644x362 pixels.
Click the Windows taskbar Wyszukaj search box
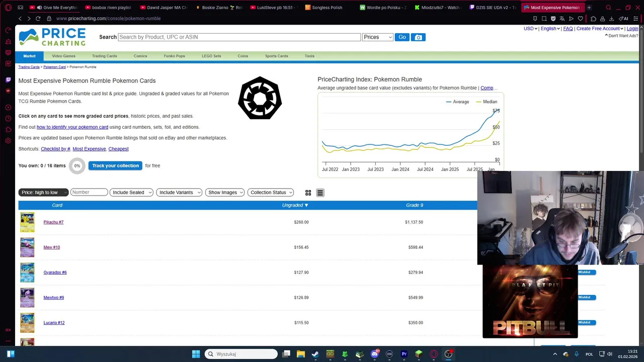click(x=241, y=354)
